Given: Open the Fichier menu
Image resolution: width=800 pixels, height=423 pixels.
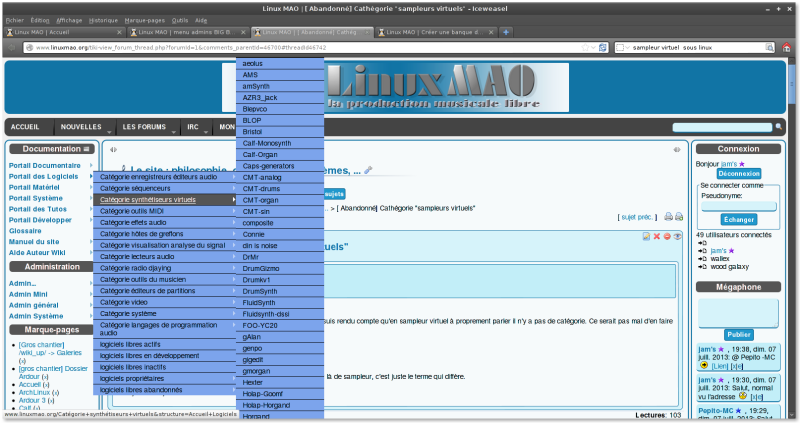Looking at the screenshot, I should (15, 20).
